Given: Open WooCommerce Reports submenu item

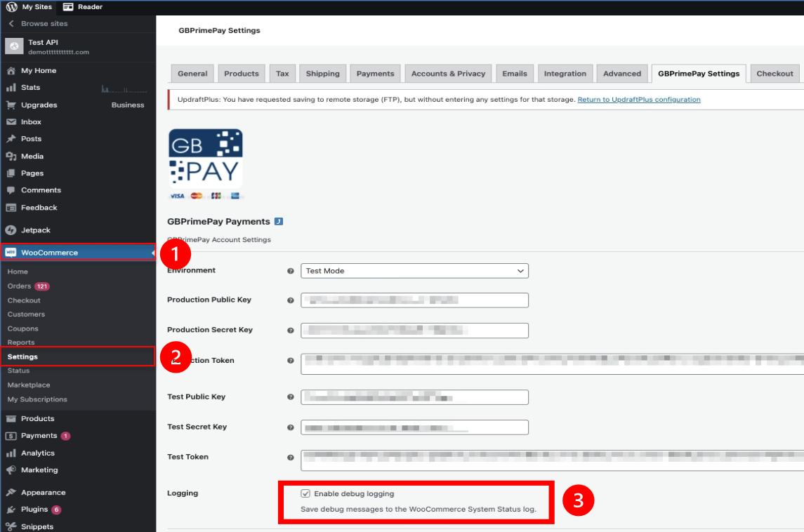Looking at the screenshot, I should point(21,343).
